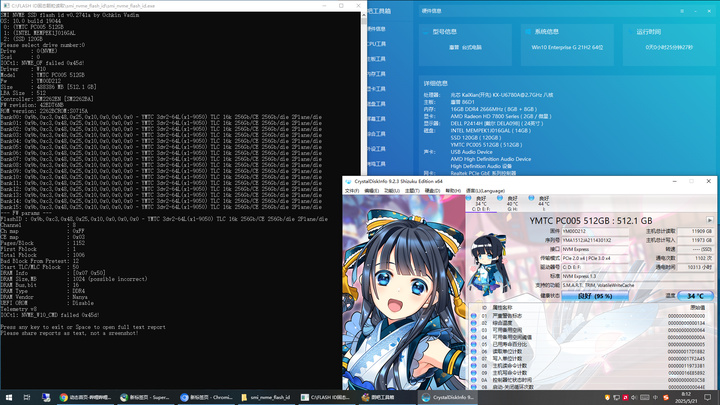Click the 系统信息 Windows icon
The width and height of the screenshot is (720, 405).
528,32
